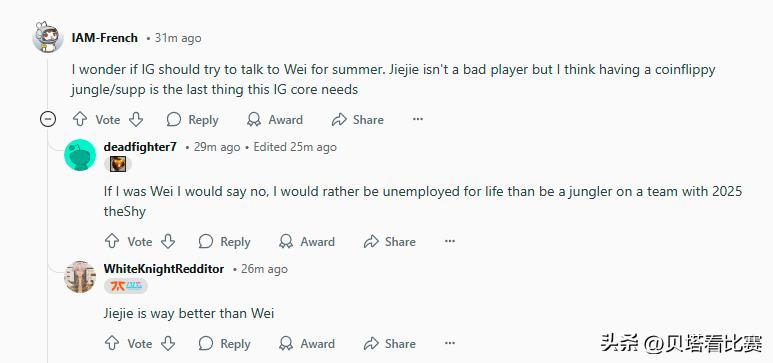This screenshot has width=773, height=363.
Task: Open the deadfighter7 username link
Action: [x=140, y=147]
